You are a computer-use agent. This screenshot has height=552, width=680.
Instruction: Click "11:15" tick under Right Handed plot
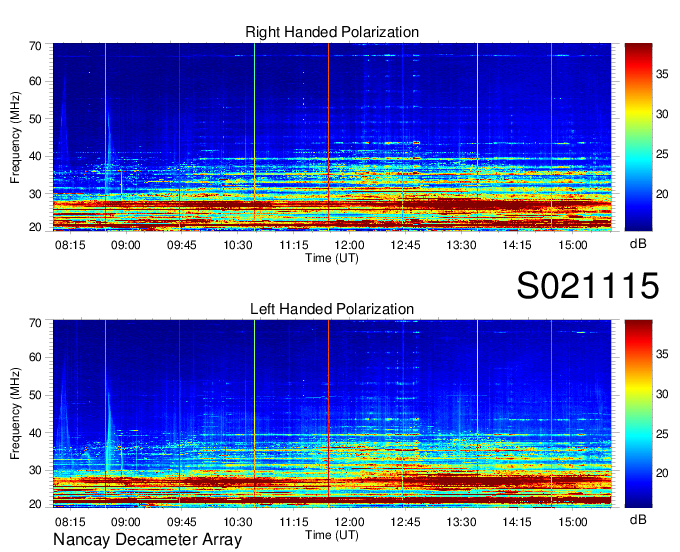tap(294, 245)
